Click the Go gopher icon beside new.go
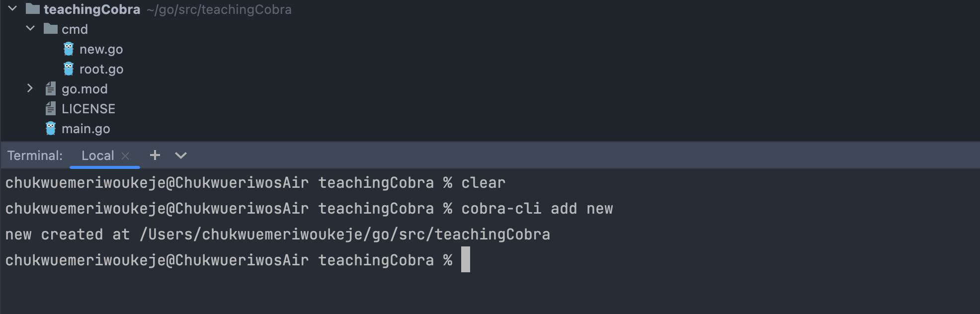The image size is (980, 314). click(69, 49)
